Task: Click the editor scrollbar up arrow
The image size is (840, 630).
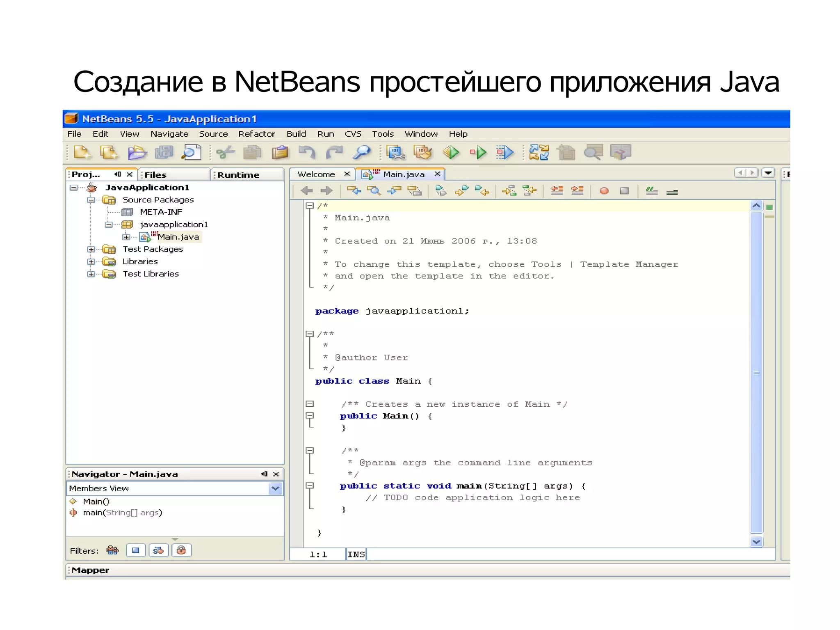Action: click(x=756, y=205)
